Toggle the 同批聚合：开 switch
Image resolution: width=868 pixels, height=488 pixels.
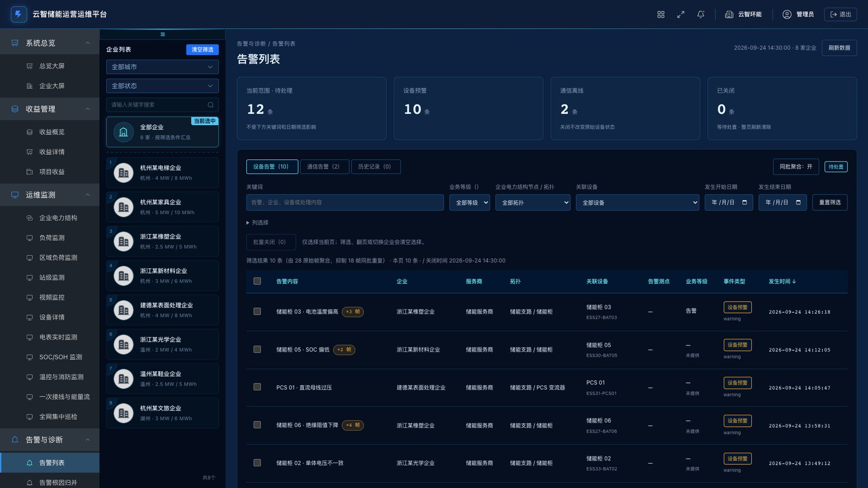pyautogui.click(x=796, y=166)
